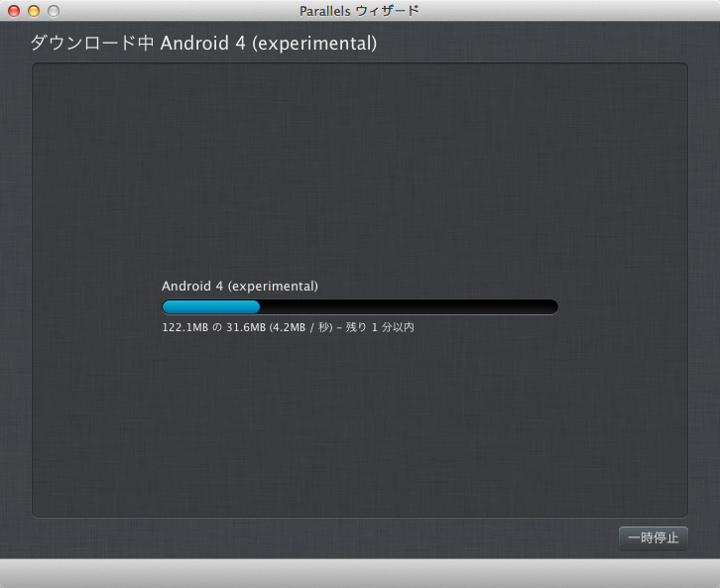The width and height of the screenshot is (720, 588).
Task: Click the 'ダウンロード中 Android 4' heading
Action: tap(203, 44)
